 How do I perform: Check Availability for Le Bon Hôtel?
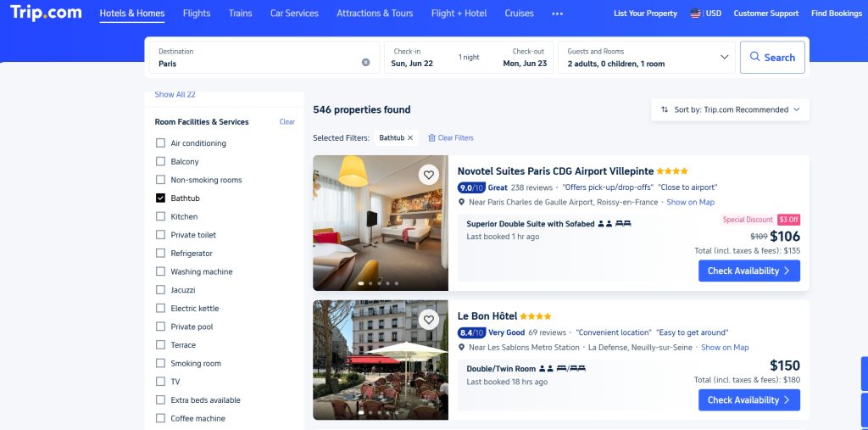pos(749,400)
